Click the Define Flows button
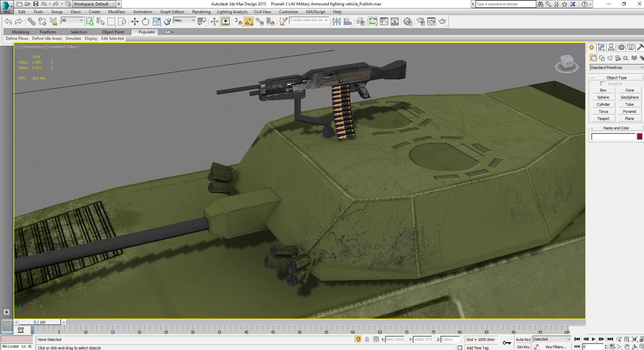This screenshot has height=350, width=644. point(17,39)
